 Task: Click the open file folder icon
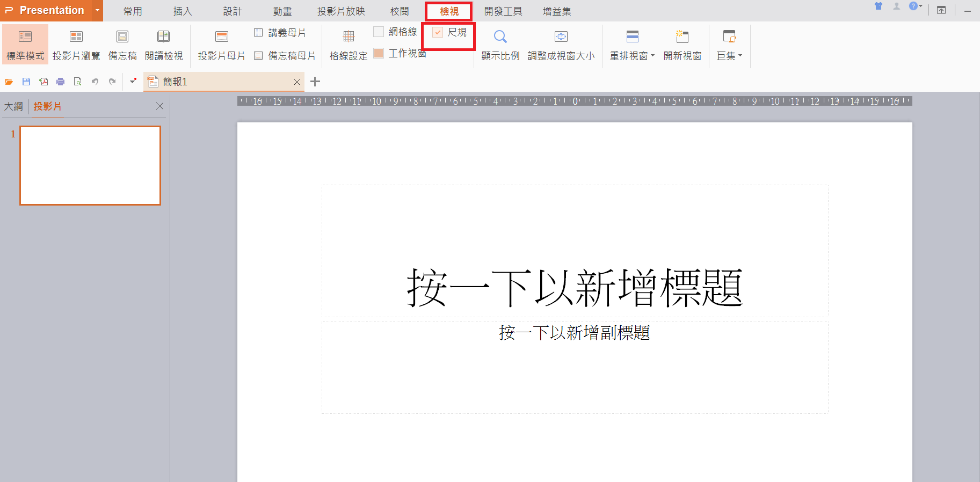point(9,82)
